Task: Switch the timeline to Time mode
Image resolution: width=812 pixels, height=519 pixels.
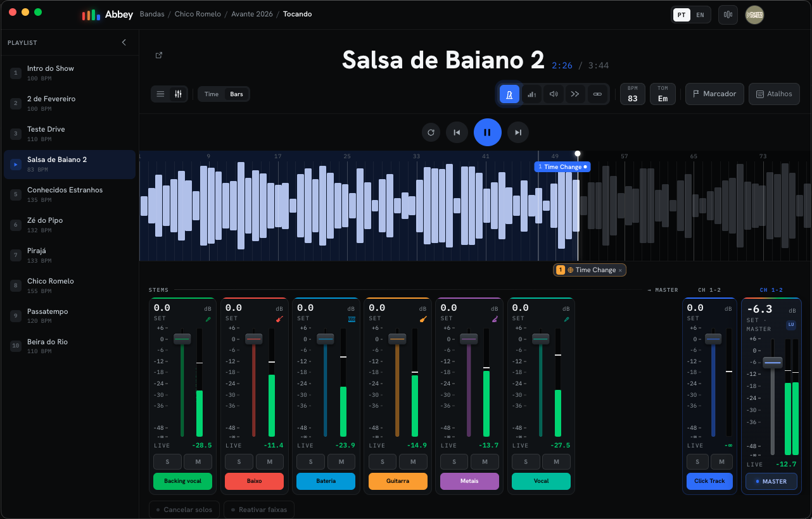Action: pyautogui.click(x=212, y=94)
